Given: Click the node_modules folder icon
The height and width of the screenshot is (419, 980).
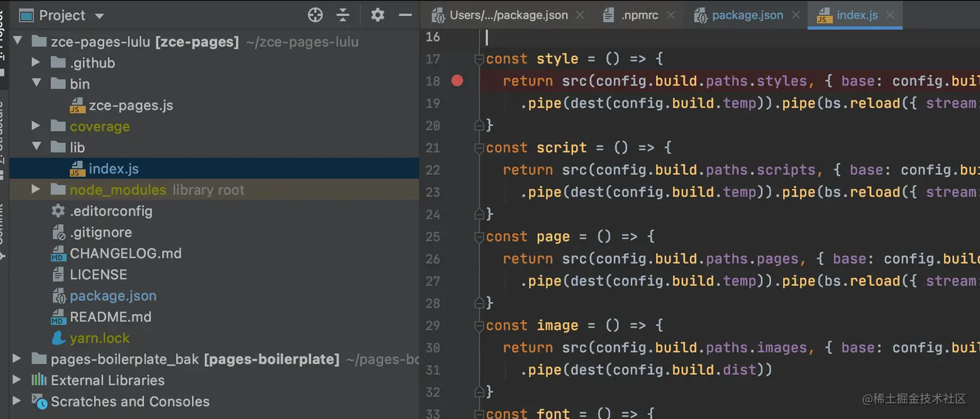Looking at the screenshot, I should point(58,190).
